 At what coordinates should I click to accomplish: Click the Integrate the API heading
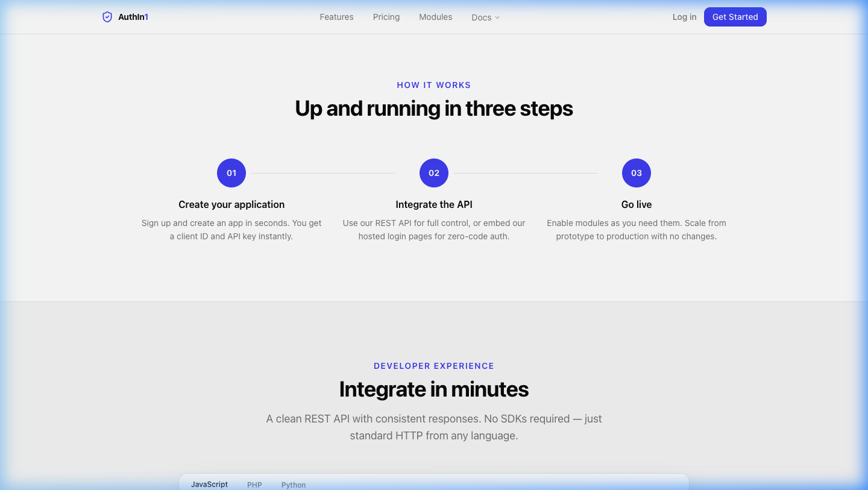[434, 204]
